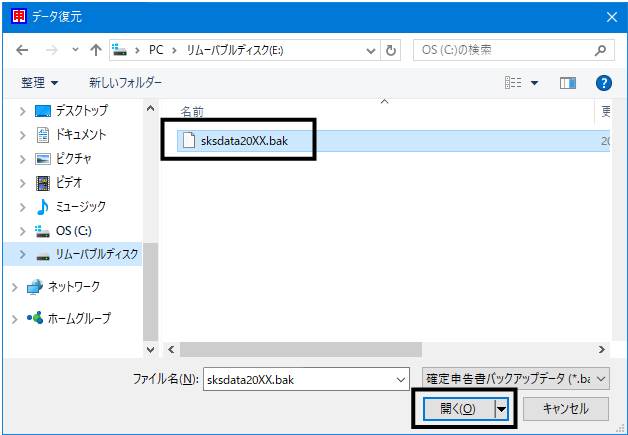The height and width of the screenshot is (435, 628).
Task: Go up one folder level
Action: tap(95, 50)
